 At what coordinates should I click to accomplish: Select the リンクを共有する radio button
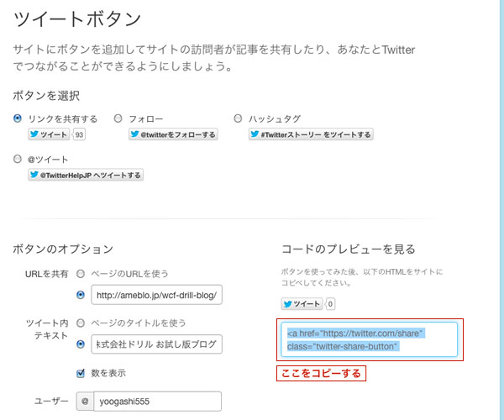pos(18,118)
